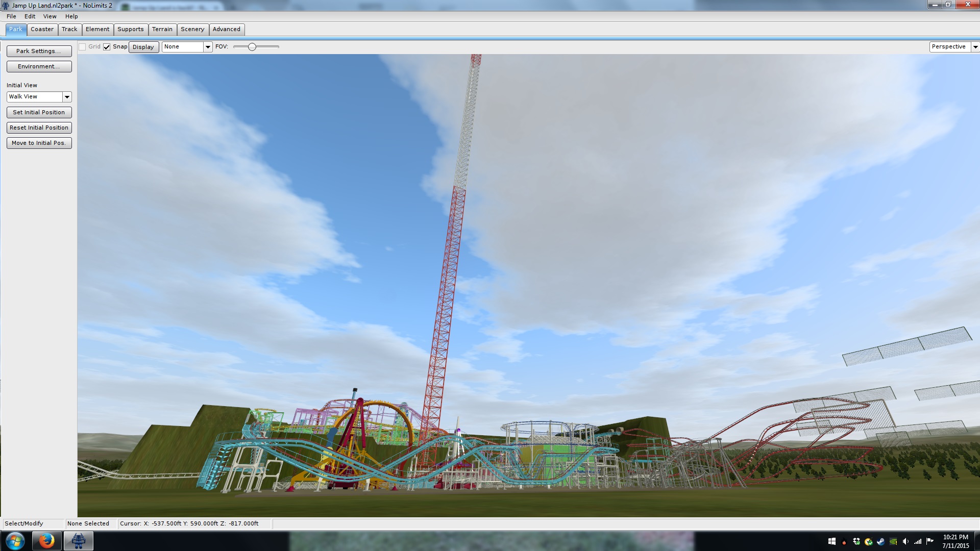Click the Set Initial Position button

pyautogui.click(x=39, y=112)
